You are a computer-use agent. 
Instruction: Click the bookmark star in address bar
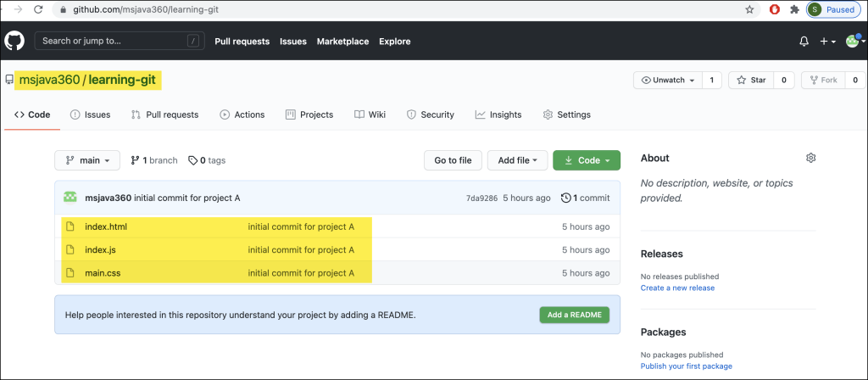749,9
